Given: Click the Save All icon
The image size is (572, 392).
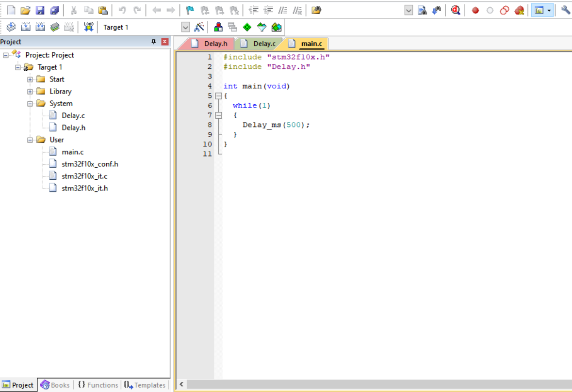Looking at the screenshot, I should tap(54, 10).
